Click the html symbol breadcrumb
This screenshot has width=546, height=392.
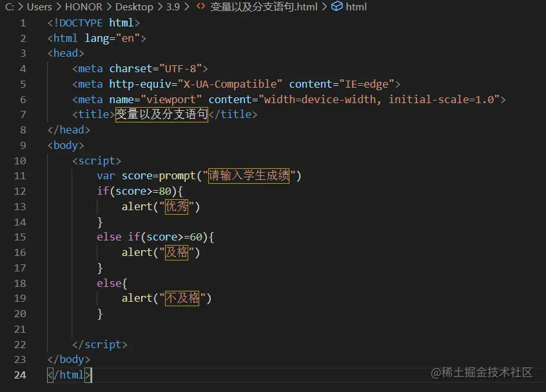coord(356,6)
